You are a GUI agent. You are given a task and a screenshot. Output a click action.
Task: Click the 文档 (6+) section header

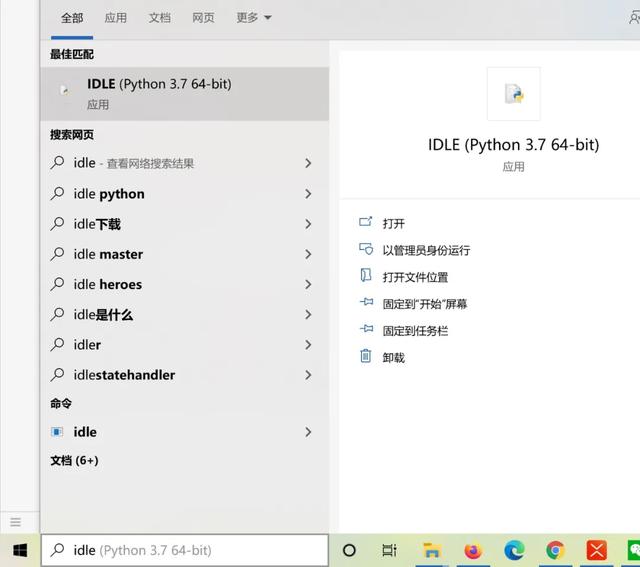click(74, 460)
